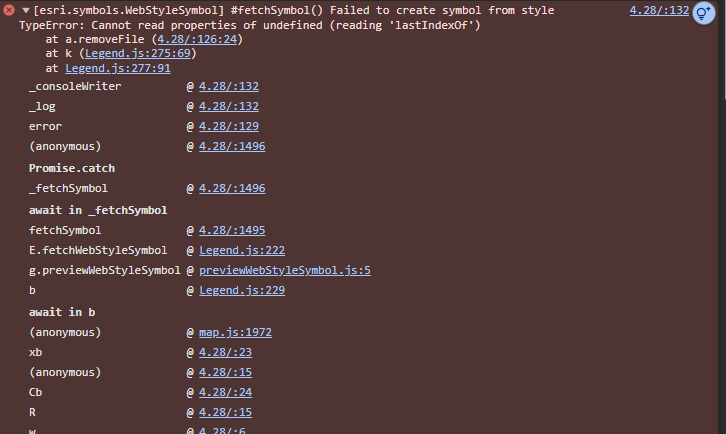The width and height of the screenshot is (726, 434).
Task: Click the TypeError message text
Action: (250, 25)
